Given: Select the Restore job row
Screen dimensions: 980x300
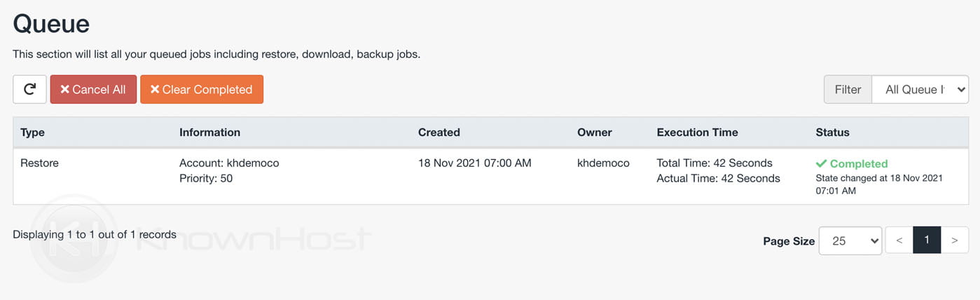Looking at the screenshot, I should point(490,177).
